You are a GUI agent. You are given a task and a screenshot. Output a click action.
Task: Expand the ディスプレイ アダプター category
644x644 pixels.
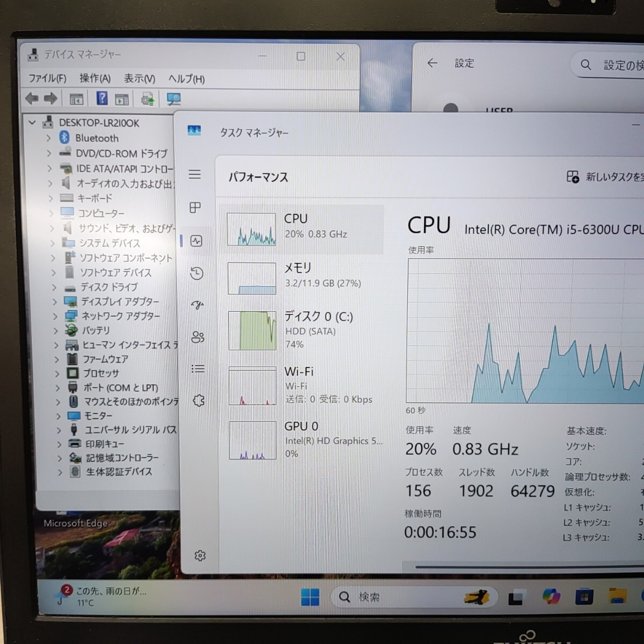pos(55,302)
